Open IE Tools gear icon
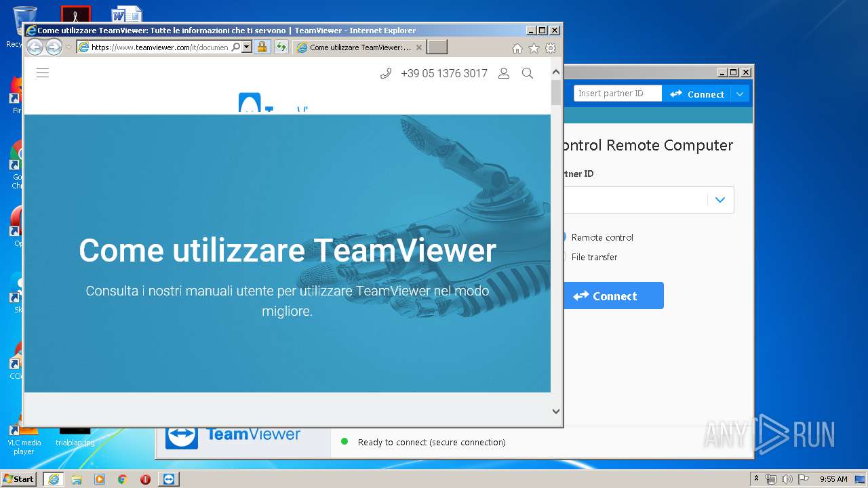Screen dimensions: 868x488 pos(551,48)
